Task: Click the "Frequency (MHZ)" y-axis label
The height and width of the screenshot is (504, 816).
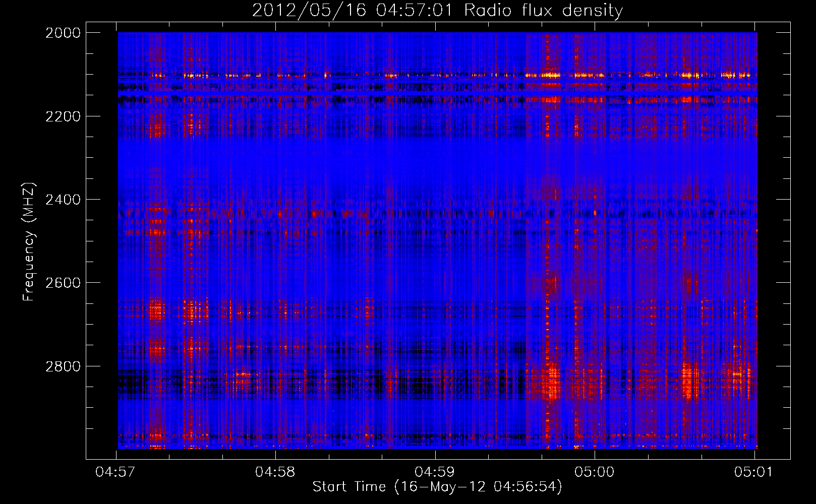Action: click(29, 242)
